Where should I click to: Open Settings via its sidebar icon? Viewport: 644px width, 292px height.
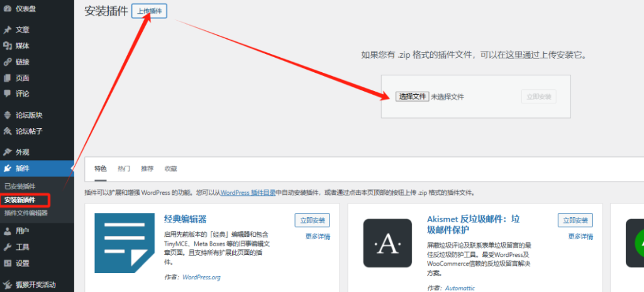tap(8, 263)
